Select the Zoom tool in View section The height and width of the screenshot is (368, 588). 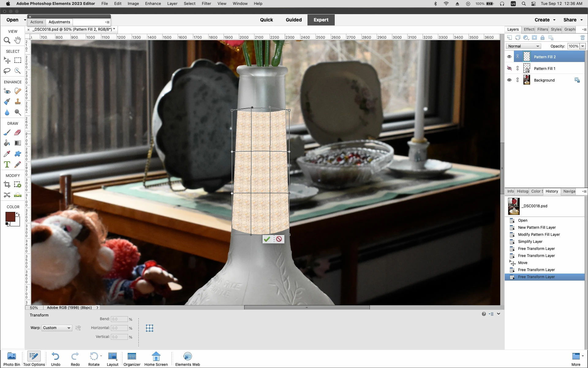(7, 40)
